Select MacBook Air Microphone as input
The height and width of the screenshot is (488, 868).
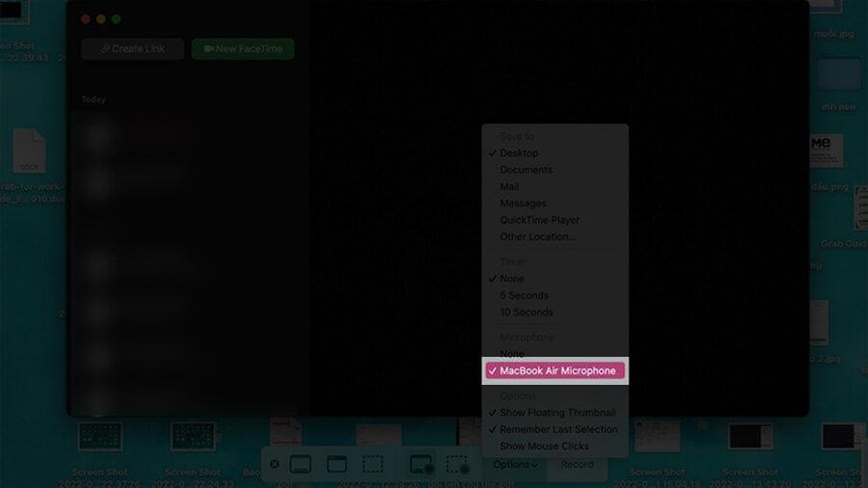point(557,370)
